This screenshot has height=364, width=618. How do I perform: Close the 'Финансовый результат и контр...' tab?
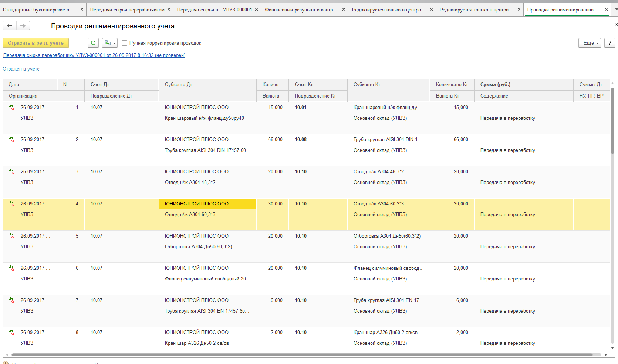(344, 10)
